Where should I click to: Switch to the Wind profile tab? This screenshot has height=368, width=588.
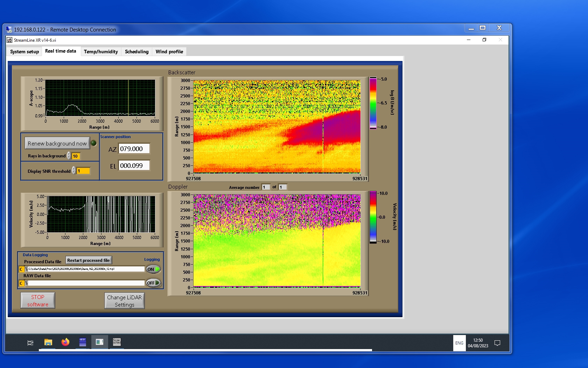coord(169,52)
